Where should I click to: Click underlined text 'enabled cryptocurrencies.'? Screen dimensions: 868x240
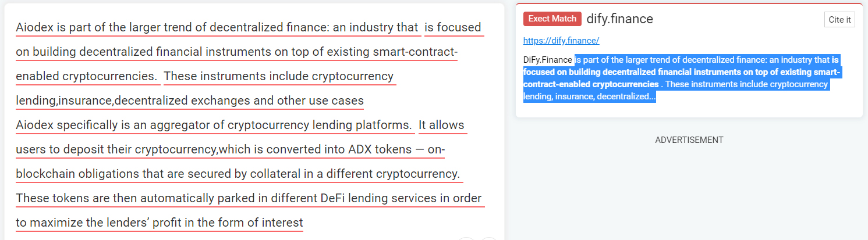pyautogui.click(x=87, y=76)
